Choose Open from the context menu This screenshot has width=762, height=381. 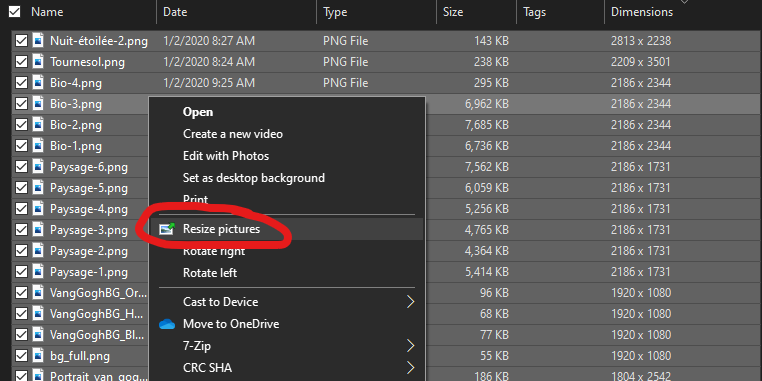coord(198,112)
